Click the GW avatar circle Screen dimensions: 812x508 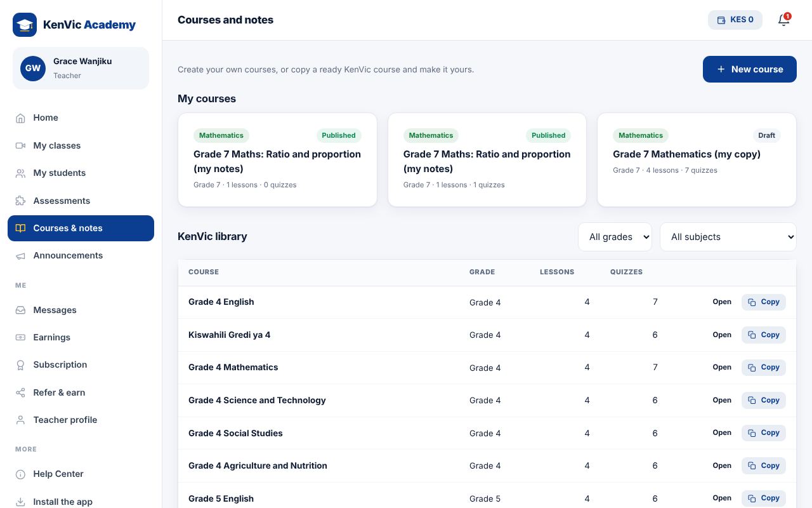(x=33, y=68)
